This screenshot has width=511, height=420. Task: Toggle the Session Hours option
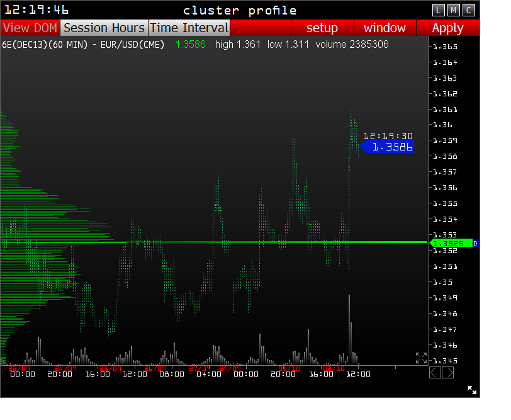click(x=104, y=28)
